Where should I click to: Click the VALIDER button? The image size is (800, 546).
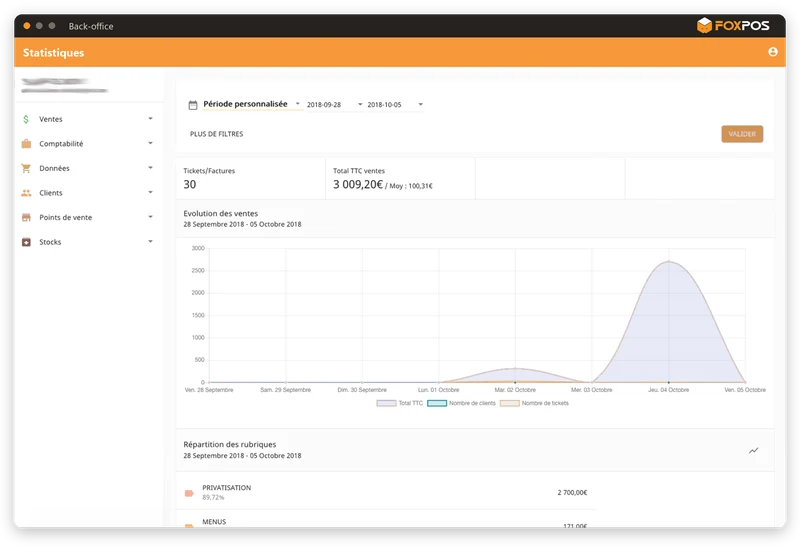pyautogui.click(x=742, y=134)
